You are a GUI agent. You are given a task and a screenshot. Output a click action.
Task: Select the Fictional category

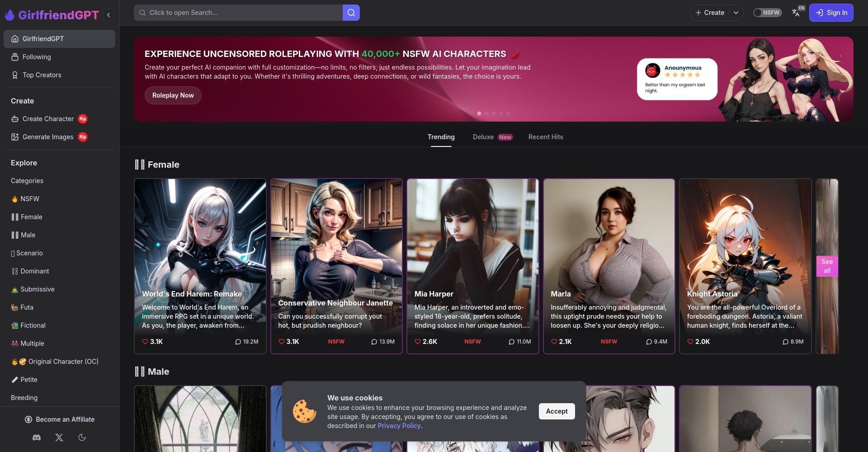click(59, 325)
